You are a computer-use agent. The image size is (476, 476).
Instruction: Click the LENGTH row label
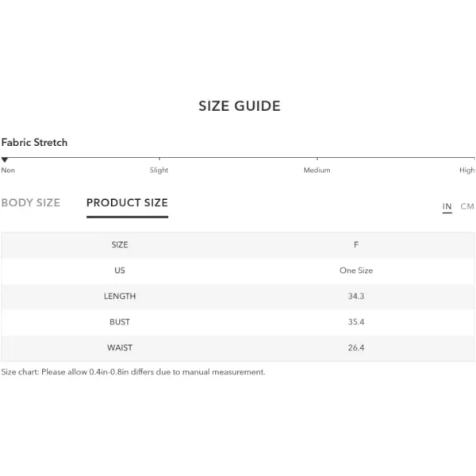(x=120, y=296)
